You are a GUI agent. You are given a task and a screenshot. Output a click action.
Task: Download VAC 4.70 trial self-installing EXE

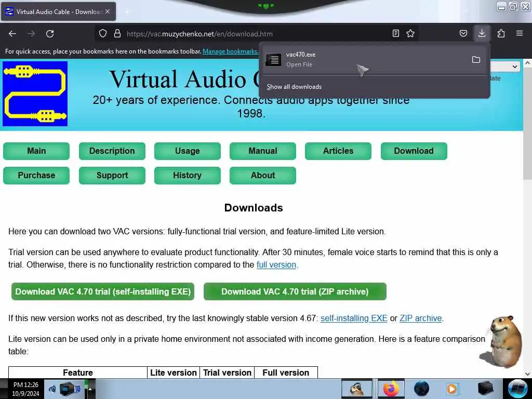pos(103,291)
